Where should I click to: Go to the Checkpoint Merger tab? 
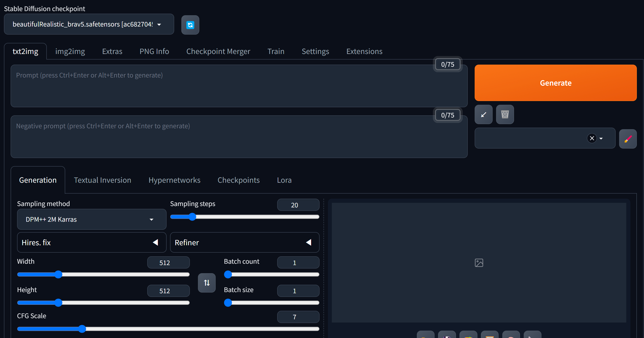218,51
